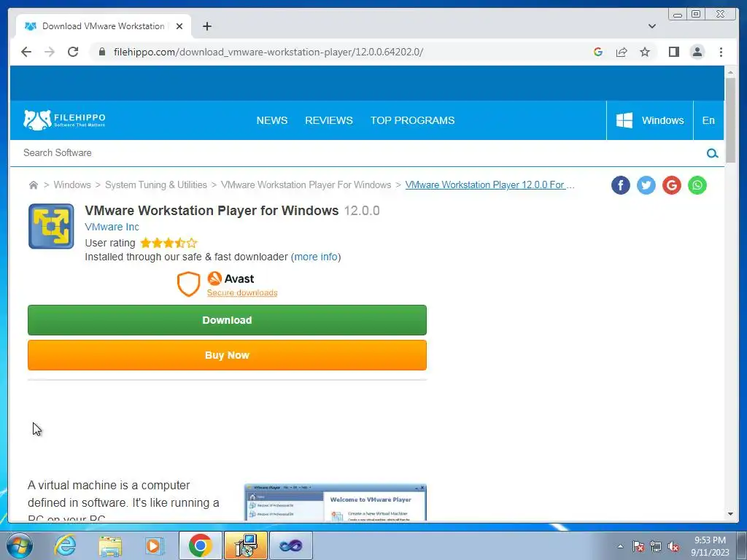Open Windows Explorer from taskbar

110,545
